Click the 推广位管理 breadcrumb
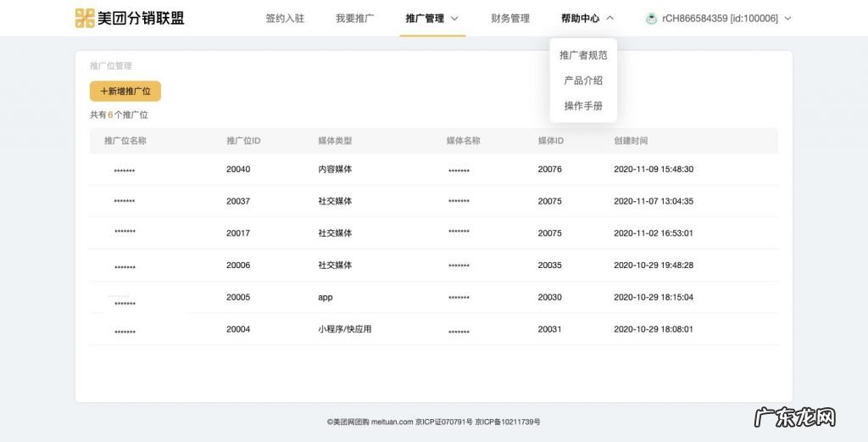This screenshot has height=442, width=868. tap(111, 66)
